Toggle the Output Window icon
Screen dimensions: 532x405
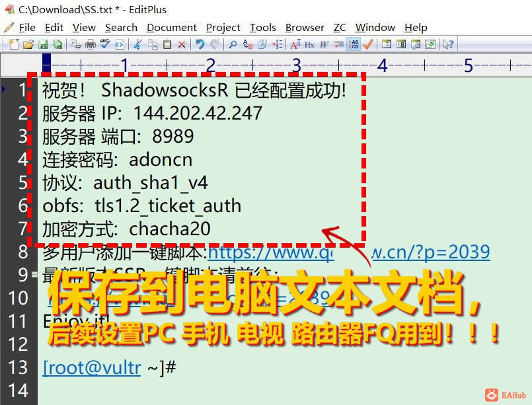click(x=415, y=44)
